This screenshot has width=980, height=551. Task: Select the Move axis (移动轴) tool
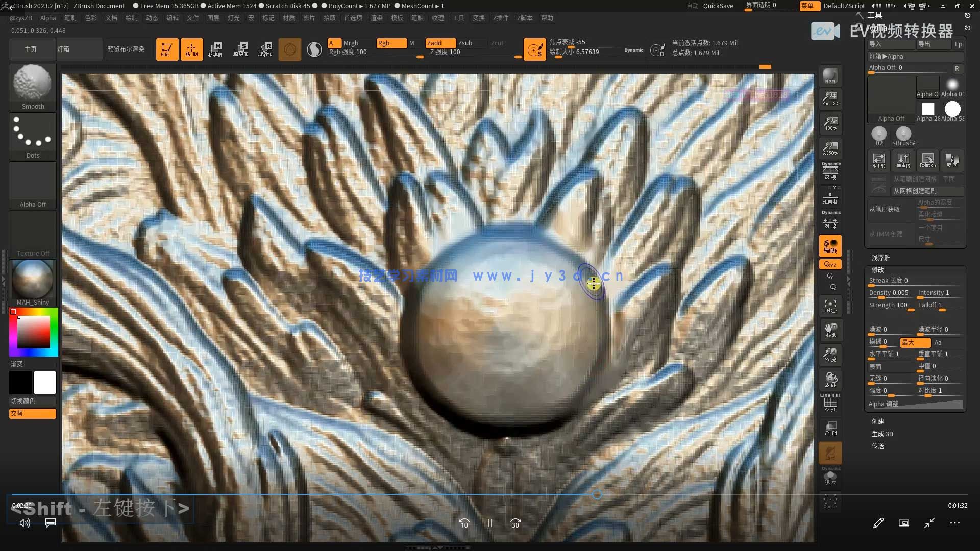215,49
